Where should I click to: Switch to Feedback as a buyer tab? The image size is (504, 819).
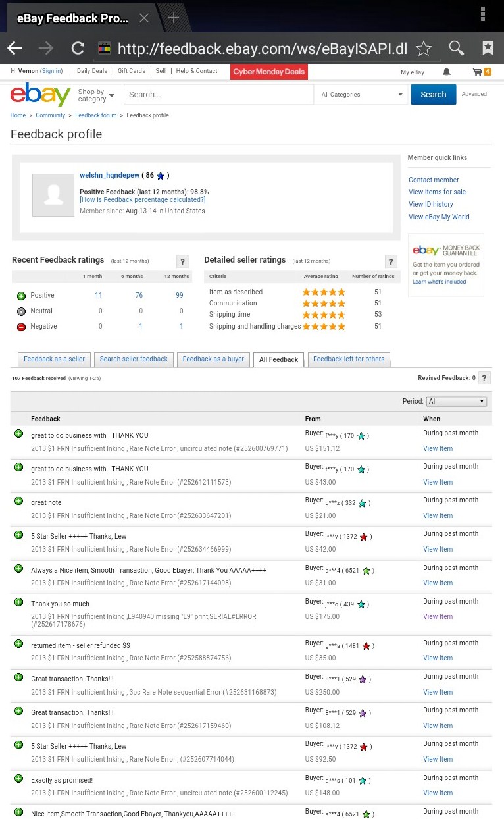(x=213, y=359)
